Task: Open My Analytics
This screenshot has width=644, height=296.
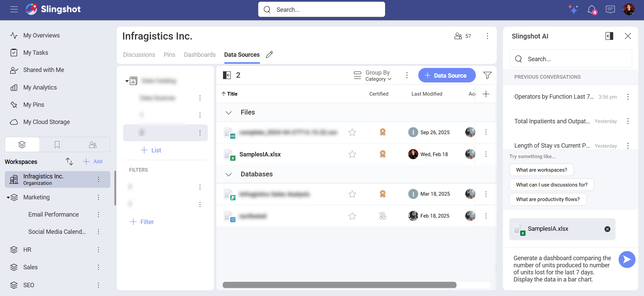Action: 40,88
